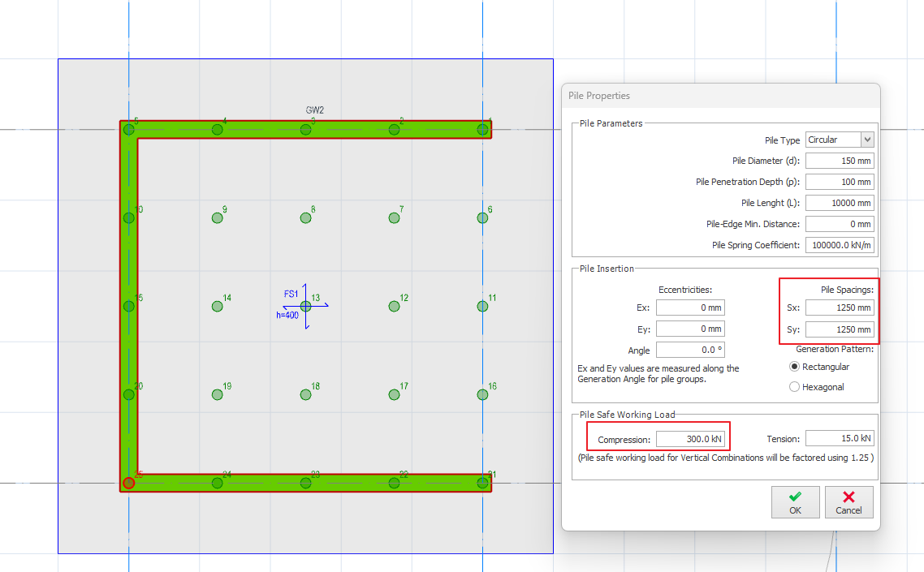924x572 pixels.
Task: Click the Pile Diameter input field
Action: click(840, 161)
